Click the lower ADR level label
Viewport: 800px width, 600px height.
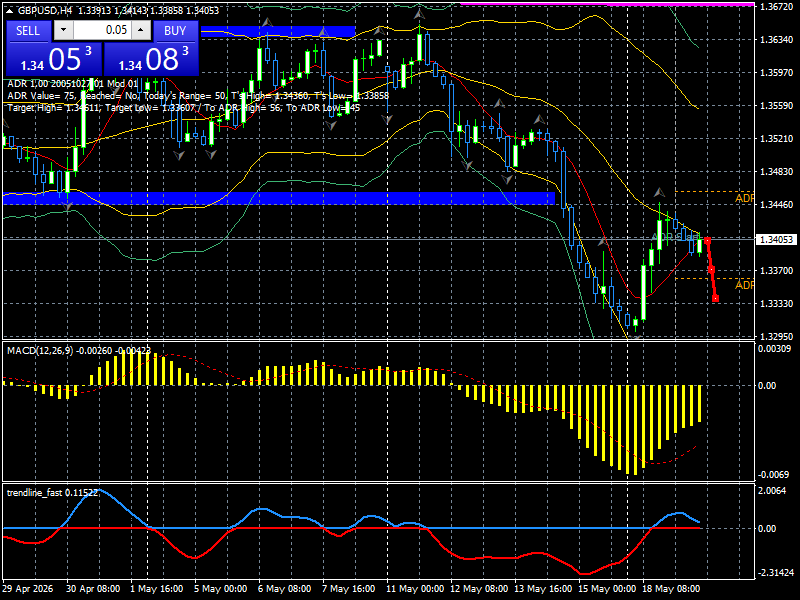point(744,285)
